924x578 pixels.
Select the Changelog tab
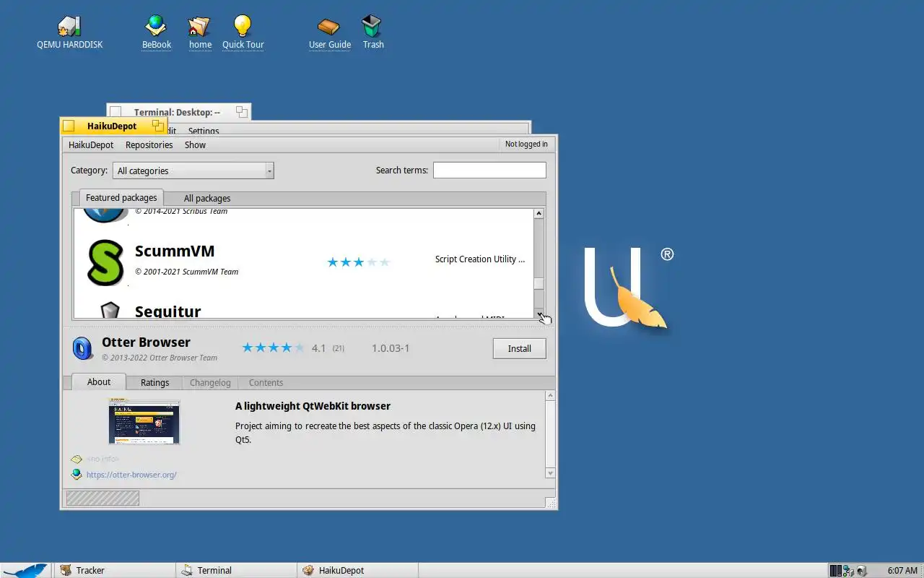(x=210, y=383)
